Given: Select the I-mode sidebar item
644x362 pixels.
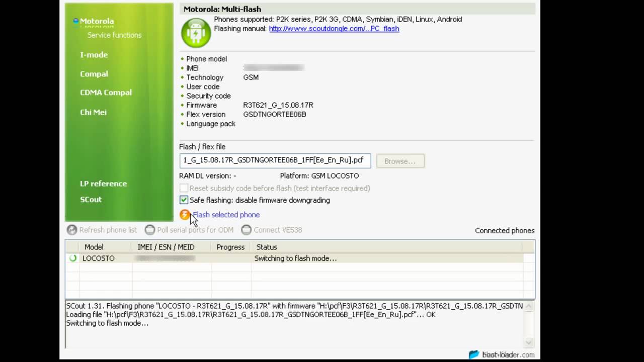Looking at the screenshot, I should 94,55.
